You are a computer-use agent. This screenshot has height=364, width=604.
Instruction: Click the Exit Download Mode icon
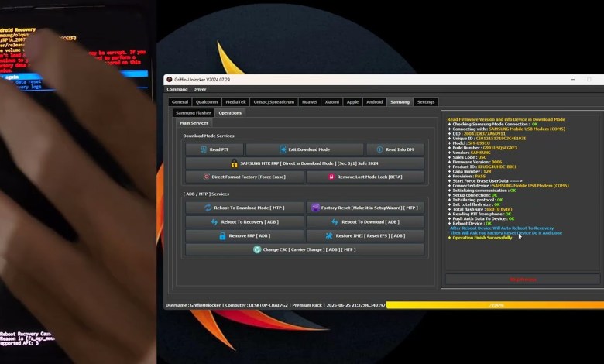[x=281, y=149]
